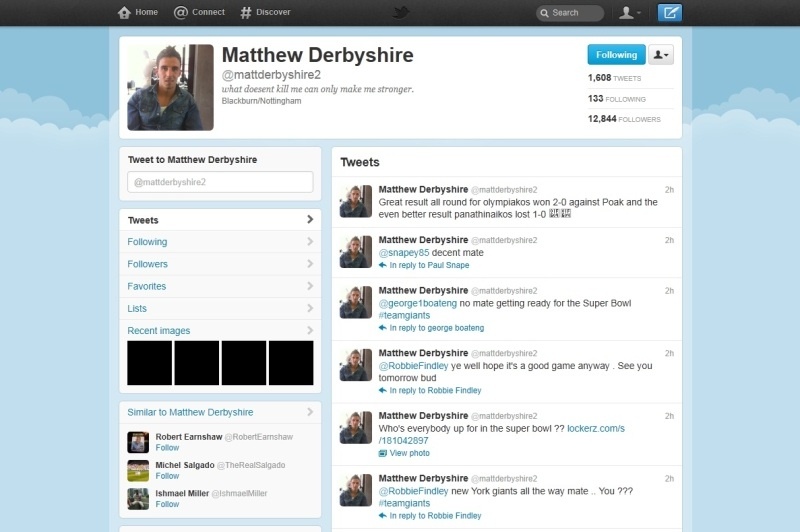Click the 2h timestamp on Olympiakos tweet
Image resolution: width=800 pixels, height=532 pixels.
tap(669, 190)
